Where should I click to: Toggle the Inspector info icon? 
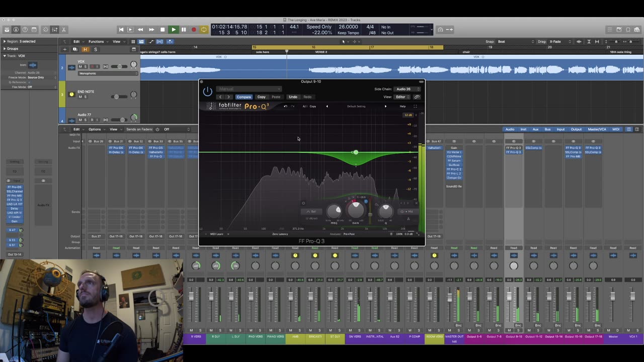16,30
